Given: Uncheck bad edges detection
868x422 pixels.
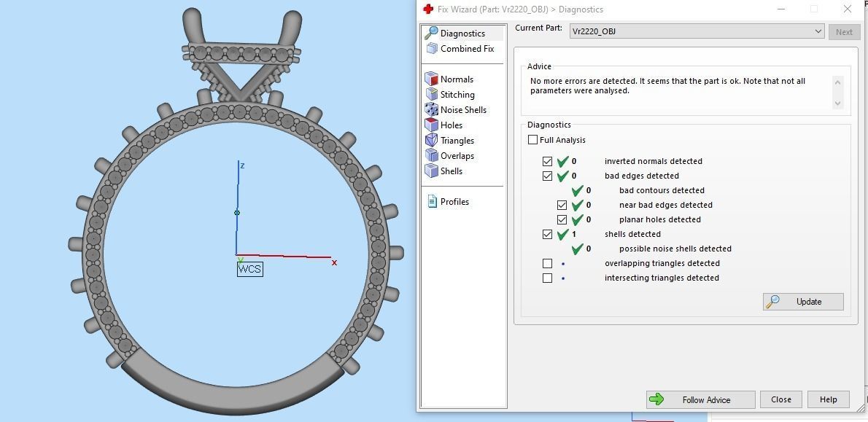Looking at the screenshot, I should (x=548, y=176).
